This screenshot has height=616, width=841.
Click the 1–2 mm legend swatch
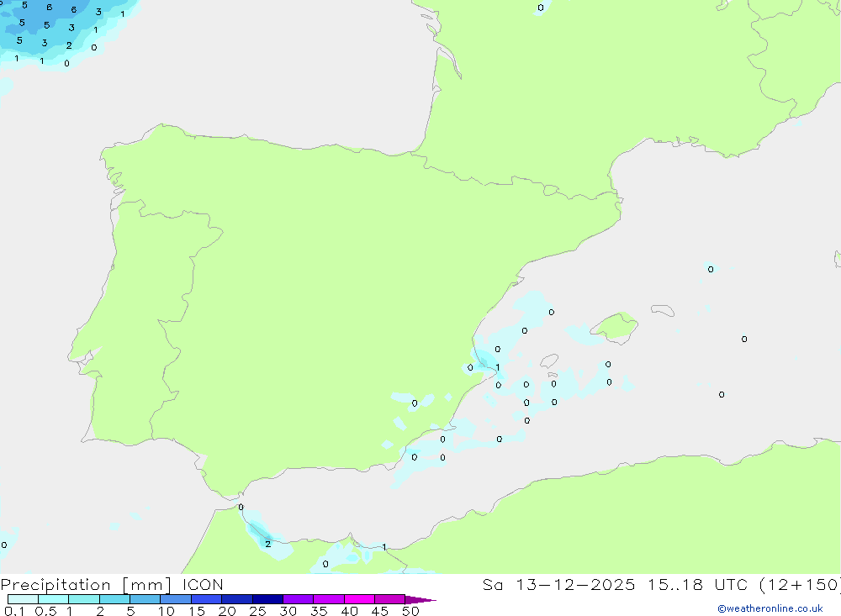83,599
